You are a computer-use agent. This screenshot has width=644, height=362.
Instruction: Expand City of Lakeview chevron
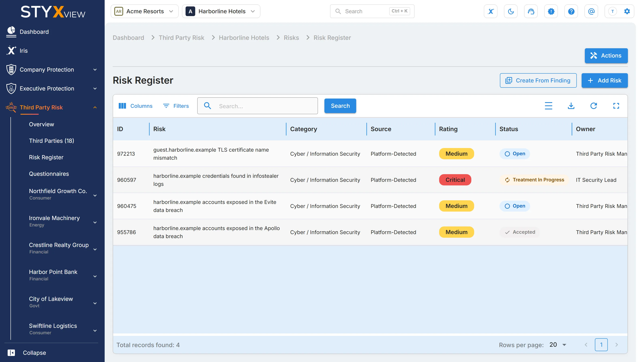pos(95,303)
